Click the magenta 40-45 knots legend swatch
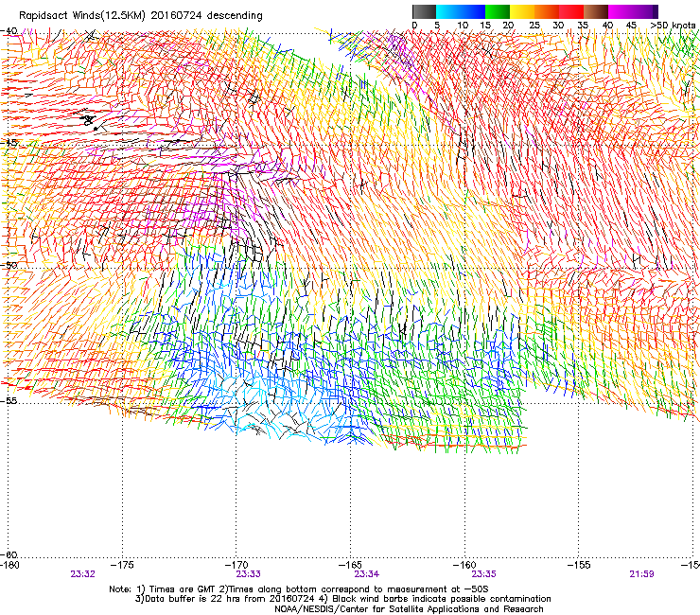 coord(621,11)
